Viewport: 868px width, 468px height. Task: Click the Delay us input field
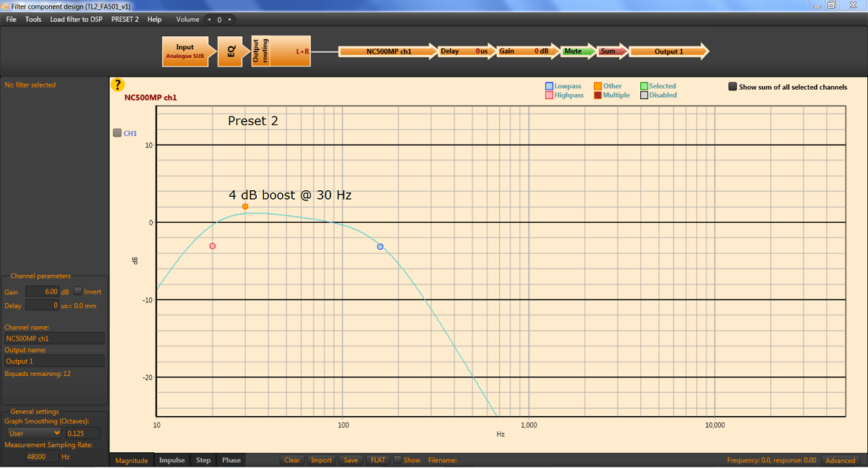click(x=42, y=305)
